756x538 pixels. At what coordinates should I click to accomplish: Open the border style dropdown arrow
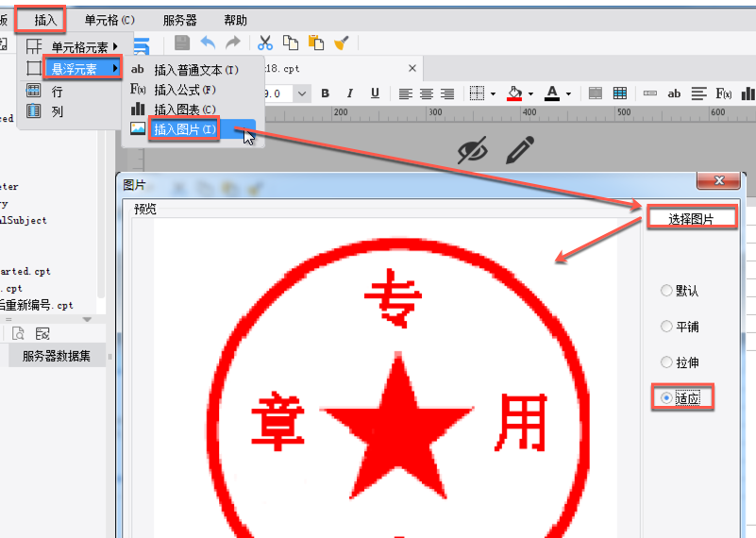tap(494, 94)
